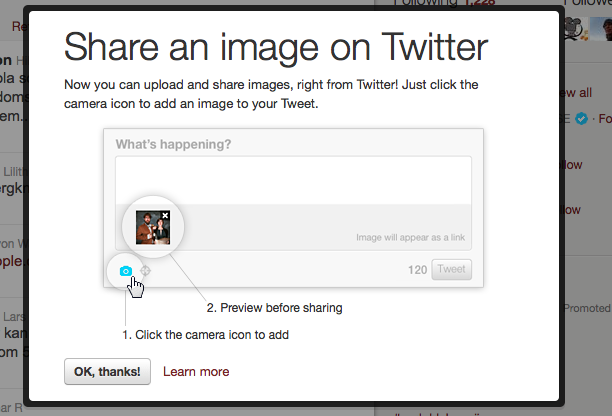
Task: Click the Tweet button in the demo box
Action: click(452, 269)
